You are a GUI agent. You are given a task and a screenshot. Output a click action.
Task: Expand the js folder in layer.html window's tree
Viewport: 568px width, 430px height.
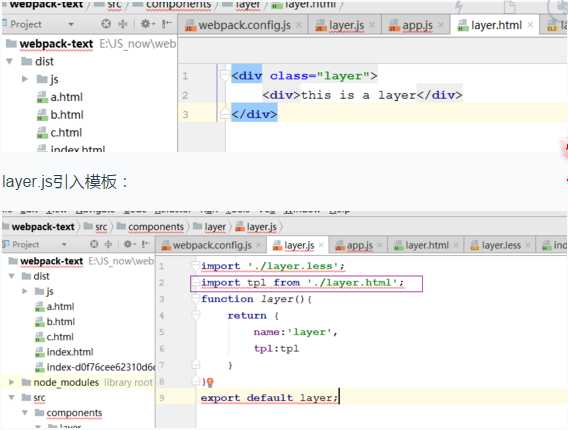pos(25,79)
